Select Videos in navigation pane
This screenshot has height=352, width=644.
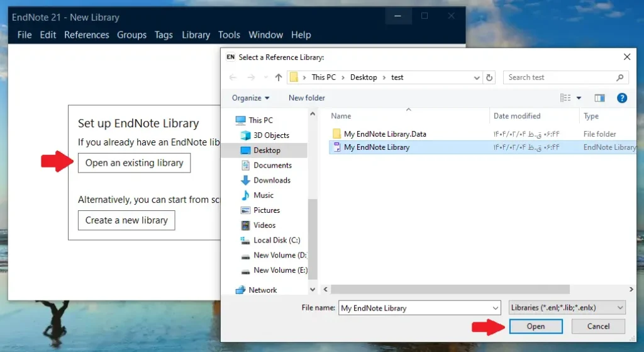[264, 225]
